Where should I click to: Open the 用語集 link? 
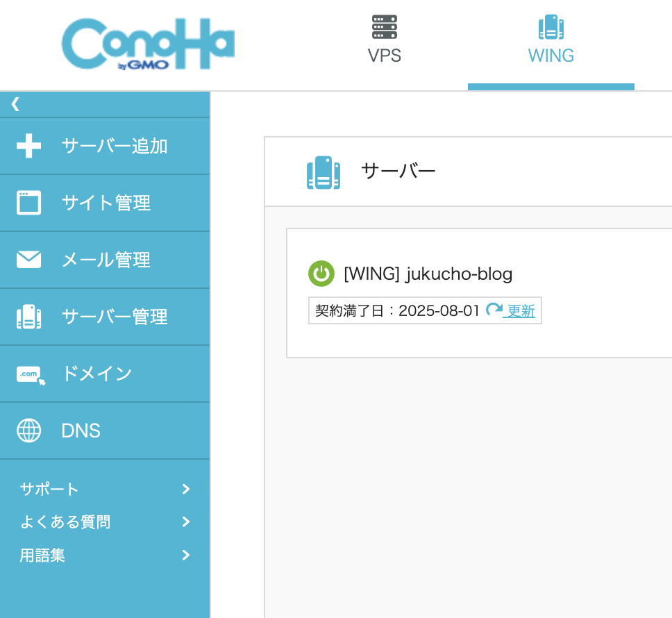click(x=42, y=556)
